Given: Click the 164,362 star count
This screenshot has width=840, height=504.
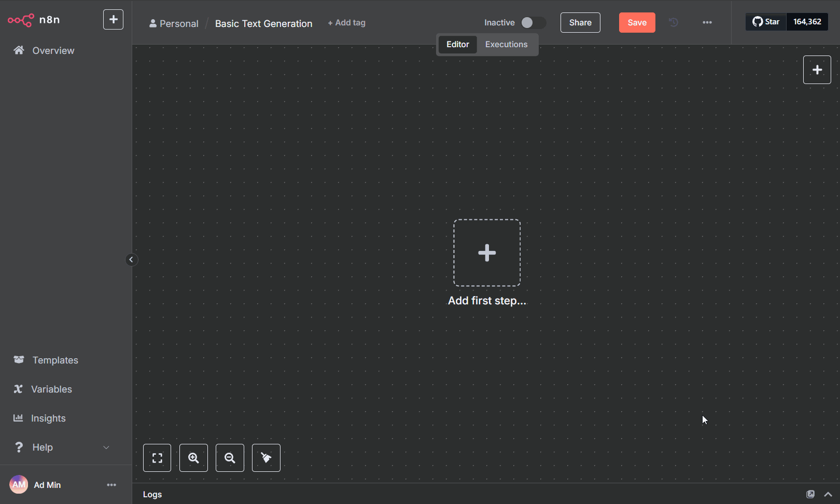Looking at the screenshot, I should [x=807, y=22].
